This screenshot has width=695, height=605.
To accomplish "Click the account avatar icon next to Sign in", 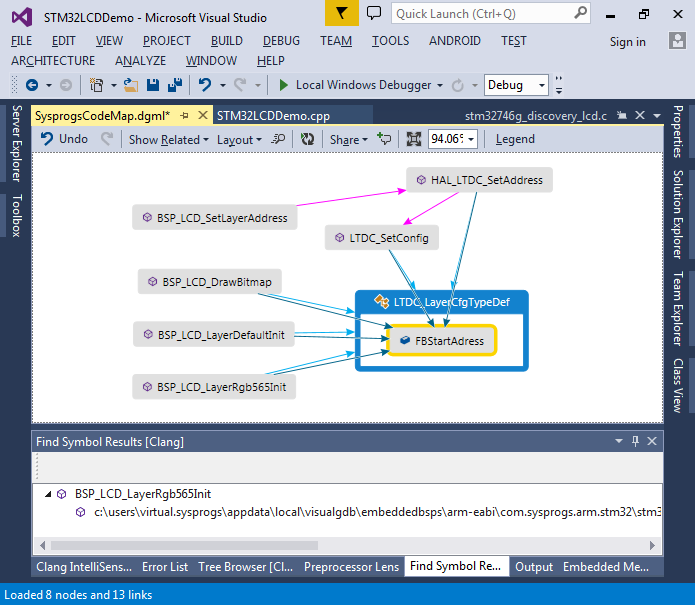I will click(x=677, y=41).
